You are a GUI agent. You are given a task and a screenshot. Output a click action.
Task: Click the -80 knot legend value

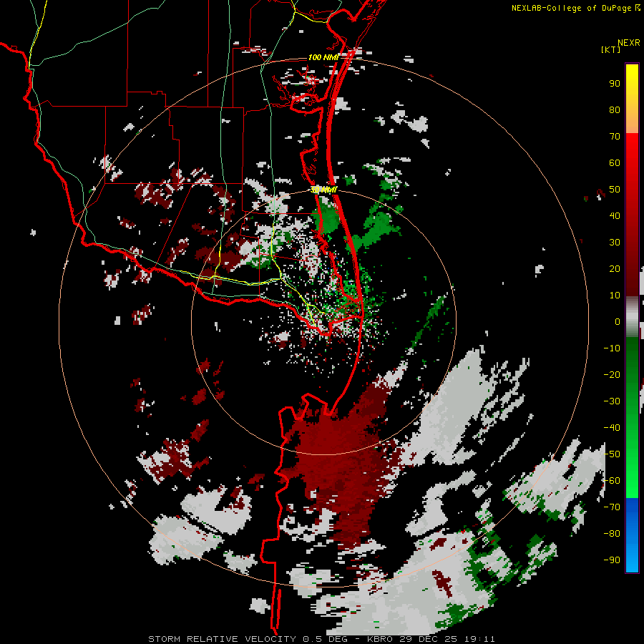612,534
